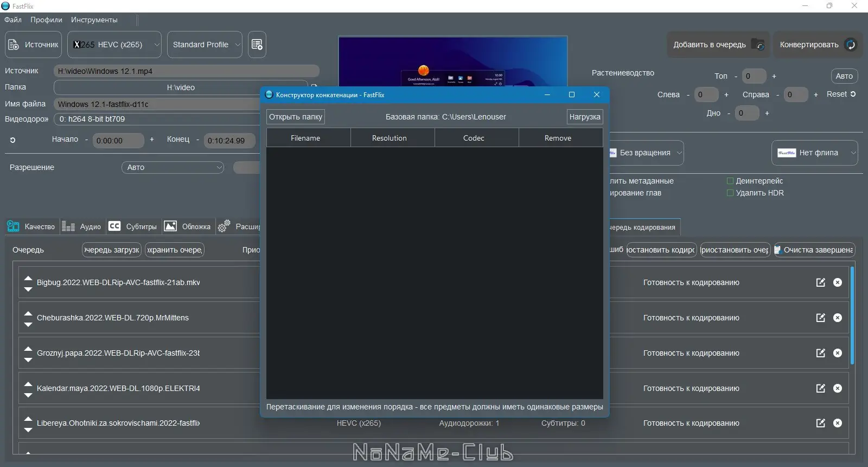
Task: Open the video track dropdown
Action: (x=157, y=119)
